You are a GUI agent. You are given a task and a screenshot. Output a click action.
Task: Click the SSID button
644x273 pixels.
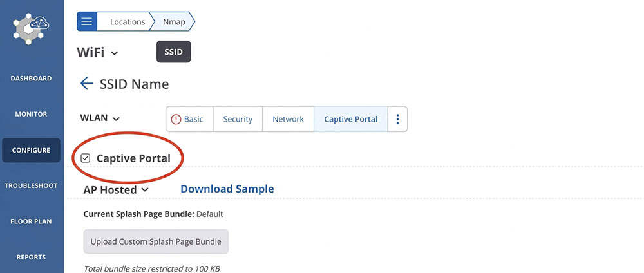tap(173, 52)
